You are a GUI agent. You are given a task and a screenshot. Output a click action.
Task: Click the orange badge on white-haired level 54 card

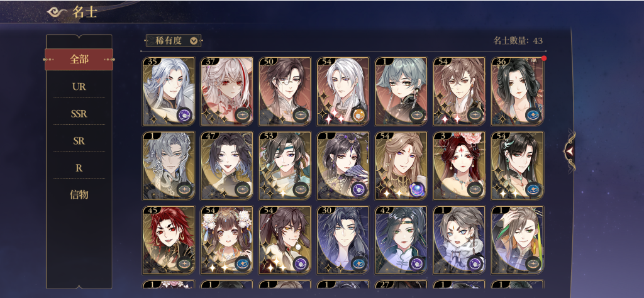pos(359,115)
